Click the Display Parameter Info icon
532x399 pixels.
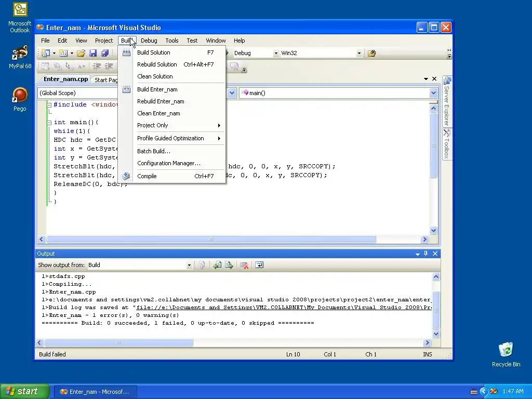(58, 66)
